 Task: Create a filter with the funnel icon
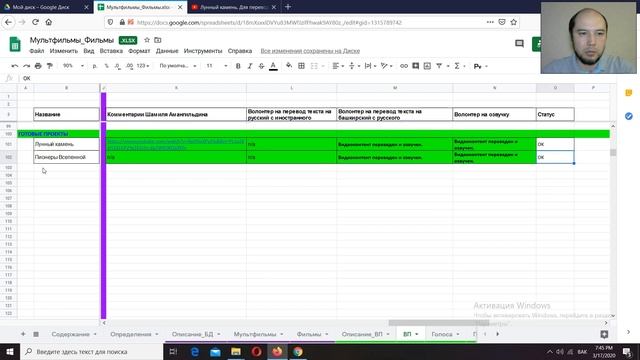(439, 66)
